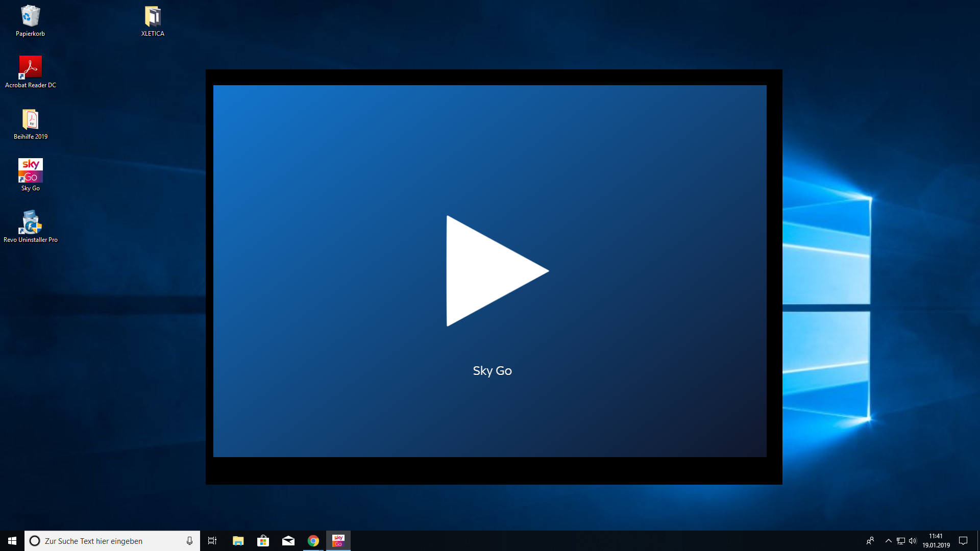
Task: Open the People icon in system tray
Action: click(x=870, y=541)
